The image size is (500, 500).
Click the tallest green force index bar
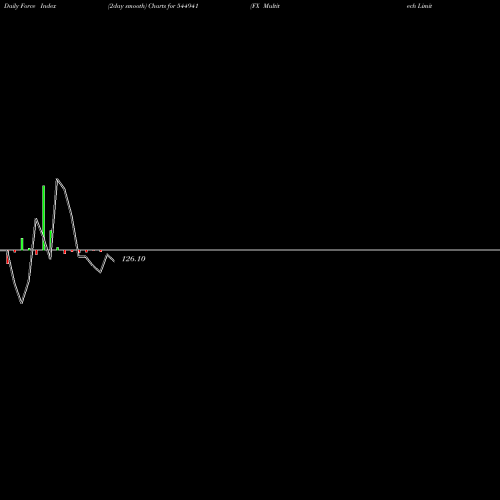(x=44, y=217)
